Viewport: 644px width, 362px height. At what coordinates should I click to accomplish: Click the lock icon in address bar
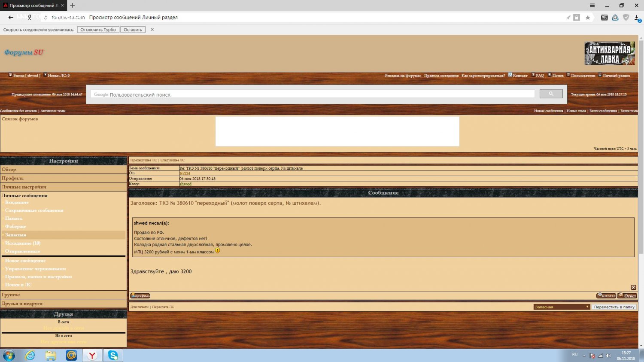(x=577, y=18)
